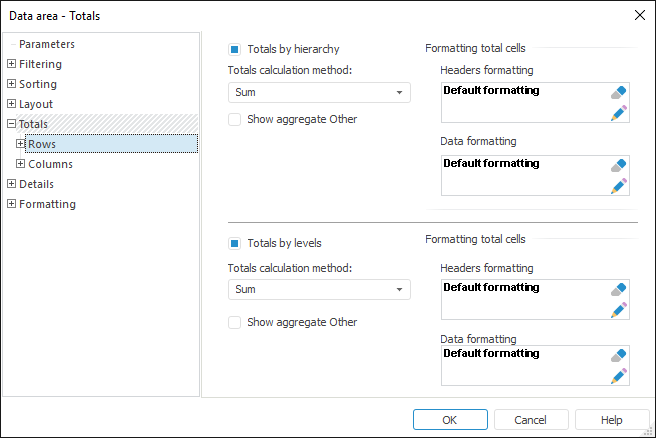Toggle the Totals by levels checkbox
The width and height of the screenshot is (656, 438).
(234, 243)
